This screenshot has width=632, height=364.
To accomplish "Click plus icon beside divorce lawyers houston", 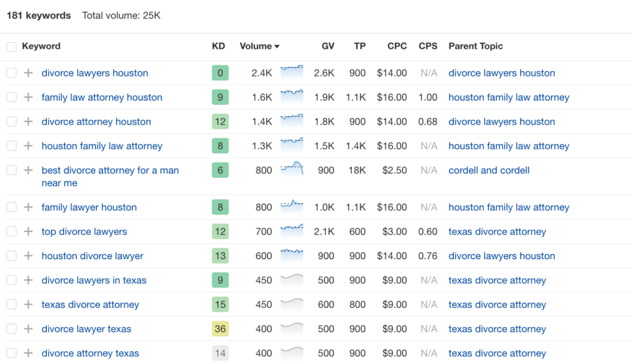I will click(28, 73).
